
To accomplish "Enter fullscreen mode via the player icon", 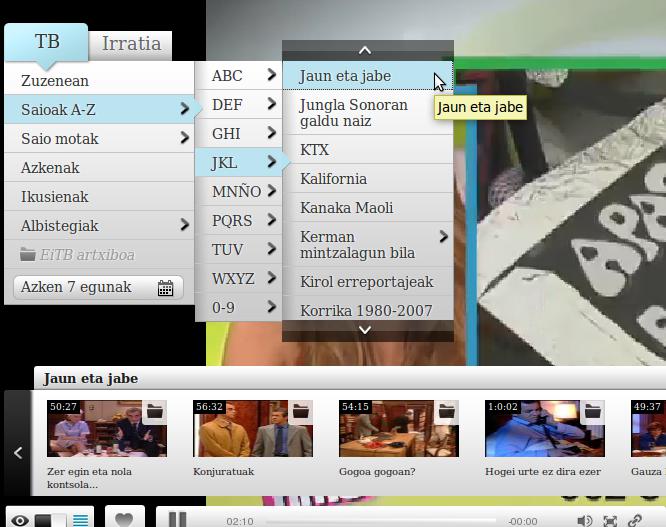I will point(610,520).
